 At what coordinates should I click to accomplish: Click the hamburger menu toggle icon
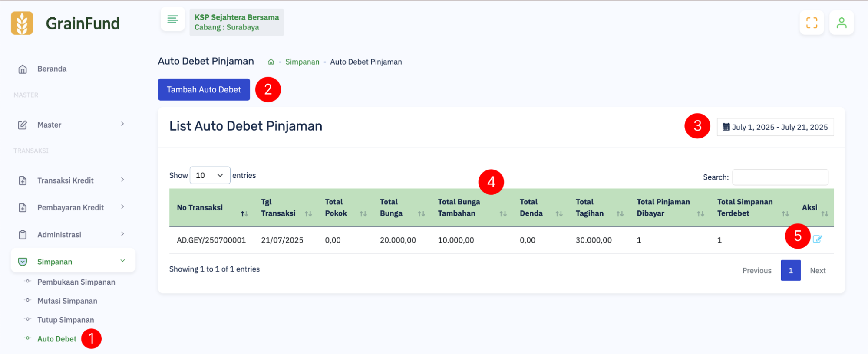[x=173, y=20]
